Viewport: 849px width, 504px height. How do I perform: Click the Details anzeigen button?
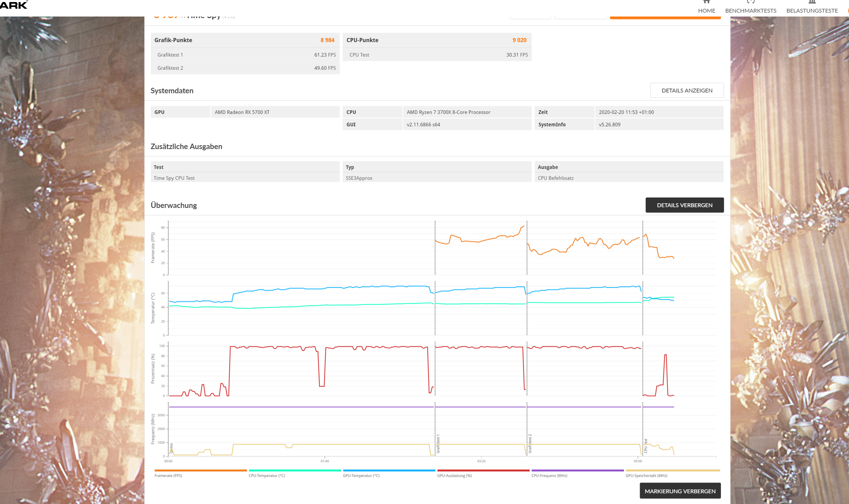point(687,90)
